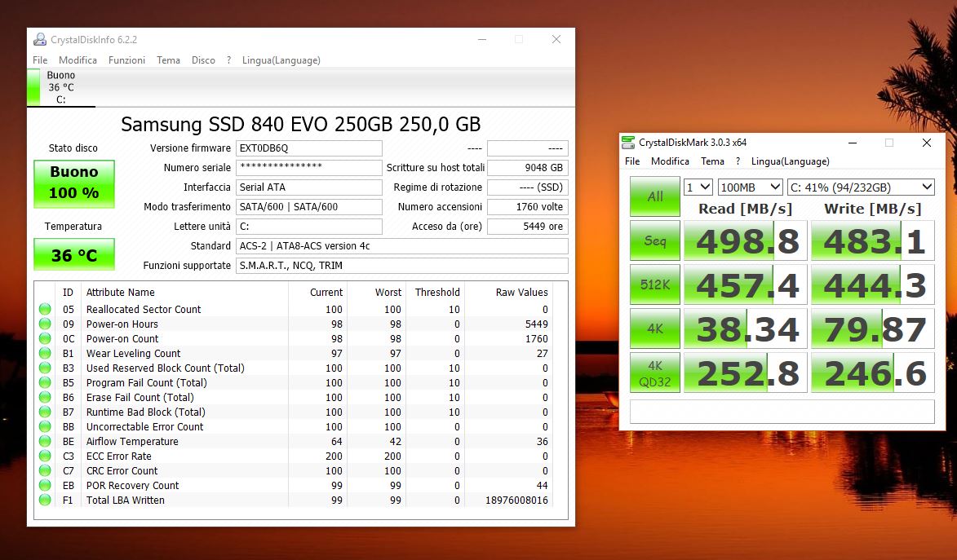Click the Regime di rotazione field
This screenshot has width=957, height=560.
pyautogui.click(x=528, y=187)
